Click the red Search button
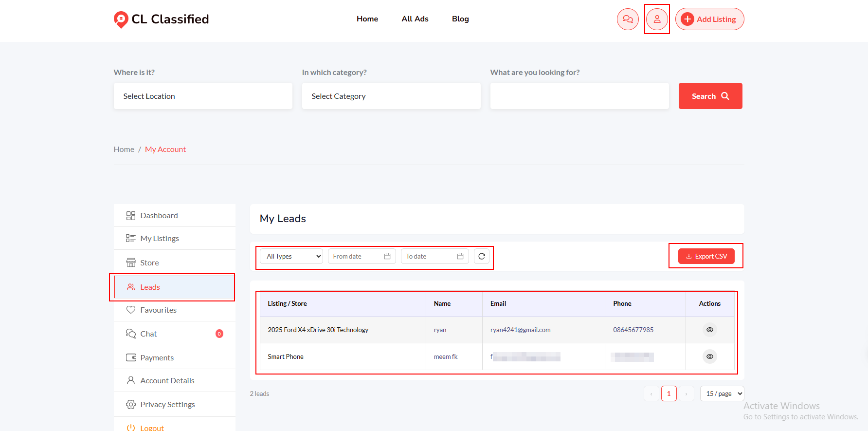Viewport: 868px width, 431px height. point(710,96)
